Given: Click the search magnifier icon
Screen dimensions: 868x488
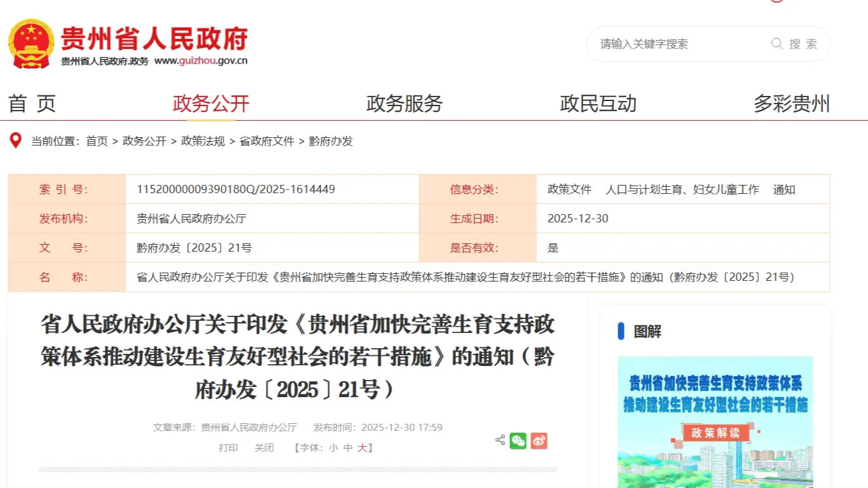Looking at the screenshot, I should coord(776,44).
